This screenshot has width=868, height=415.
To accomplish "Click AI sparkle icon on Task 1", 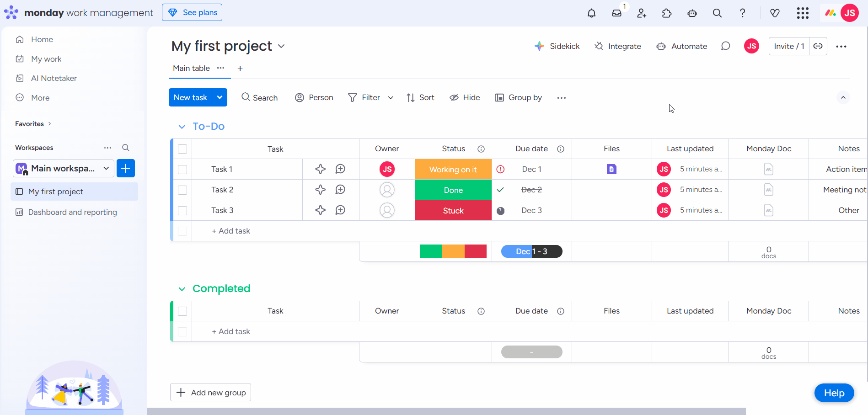I will coord(321,169).
